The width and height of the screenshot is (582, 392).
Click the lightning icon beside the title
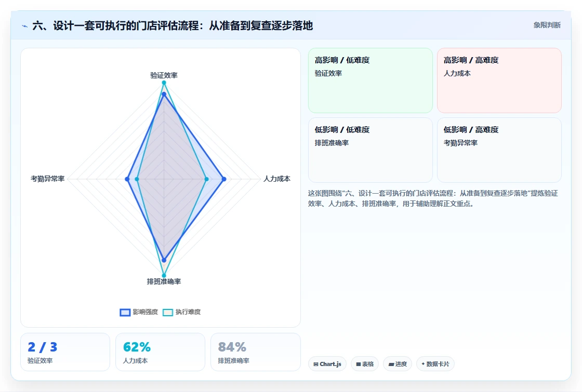point(25,26)
